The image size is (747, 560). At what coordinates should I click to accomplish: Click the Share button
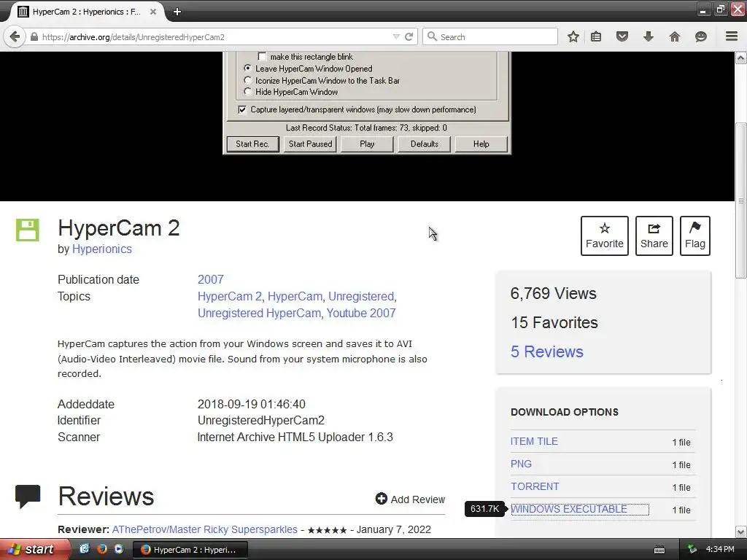click(654, 236)
